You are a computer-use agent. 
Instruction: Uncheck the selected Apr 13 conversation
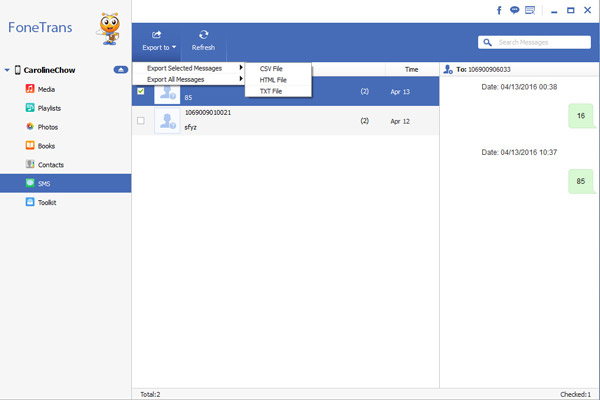(x=140, y=92)
